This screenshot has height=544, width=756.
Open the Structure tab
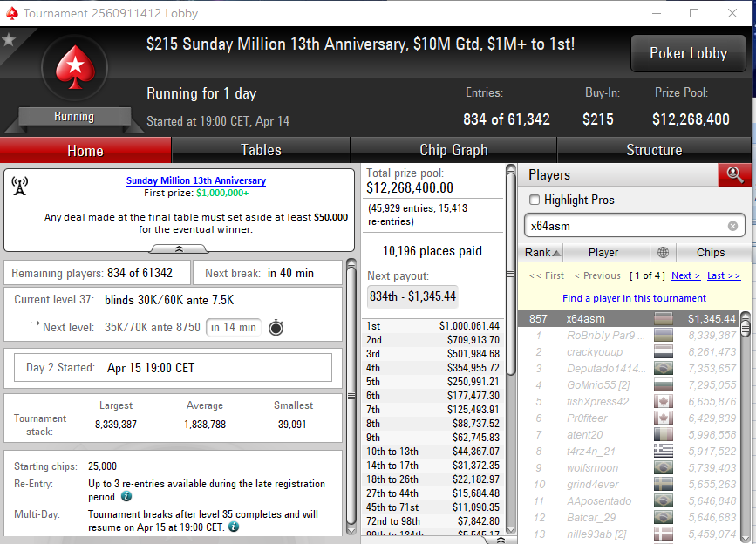click(x=654, y=150)
